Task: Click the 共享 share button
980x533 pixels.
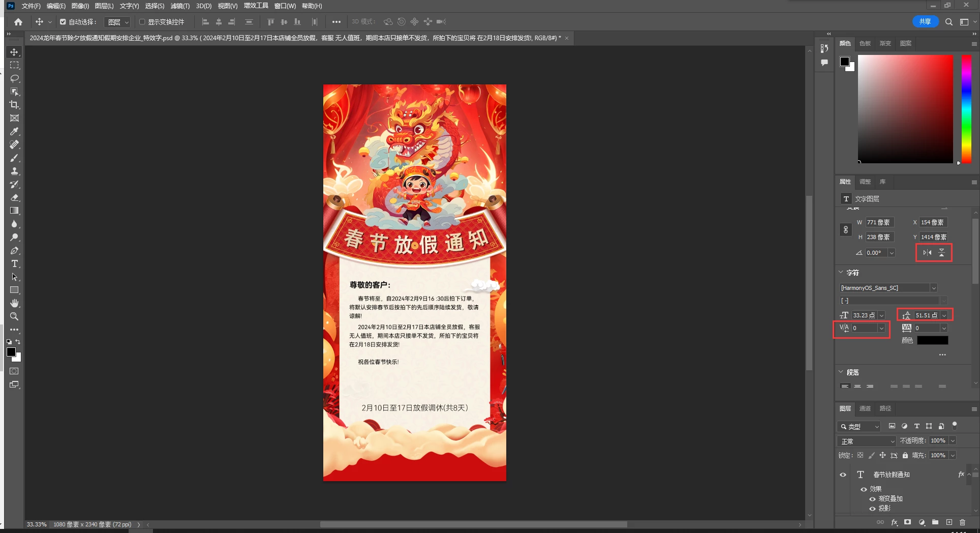Action: pos(925,21)
